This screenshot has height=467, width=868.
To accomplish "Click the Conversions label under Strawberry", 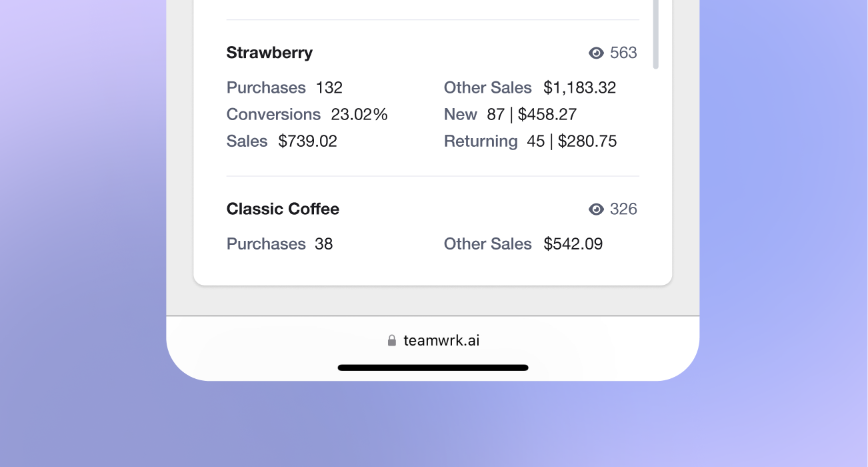I will point(273,114).
